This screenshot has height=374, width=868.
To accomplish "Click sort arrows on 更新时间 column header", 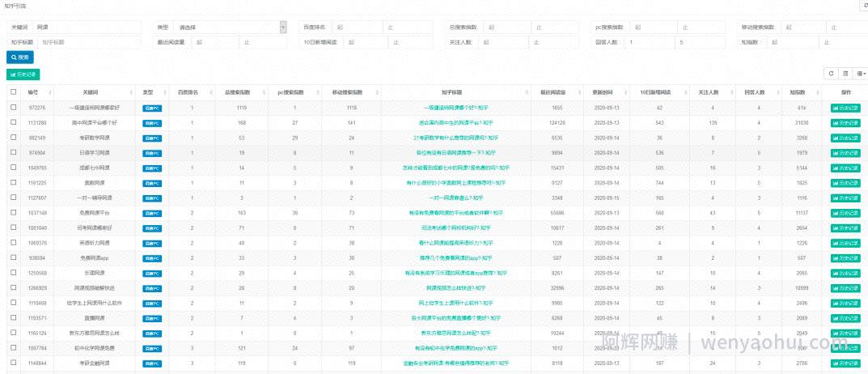I will coord(625,92).
